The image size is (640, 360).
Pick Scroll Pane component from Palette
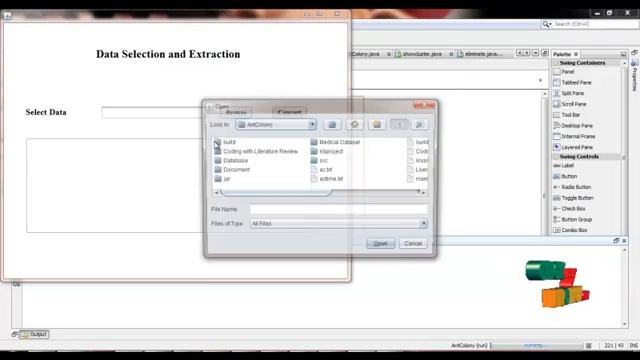tap(570, 104)
